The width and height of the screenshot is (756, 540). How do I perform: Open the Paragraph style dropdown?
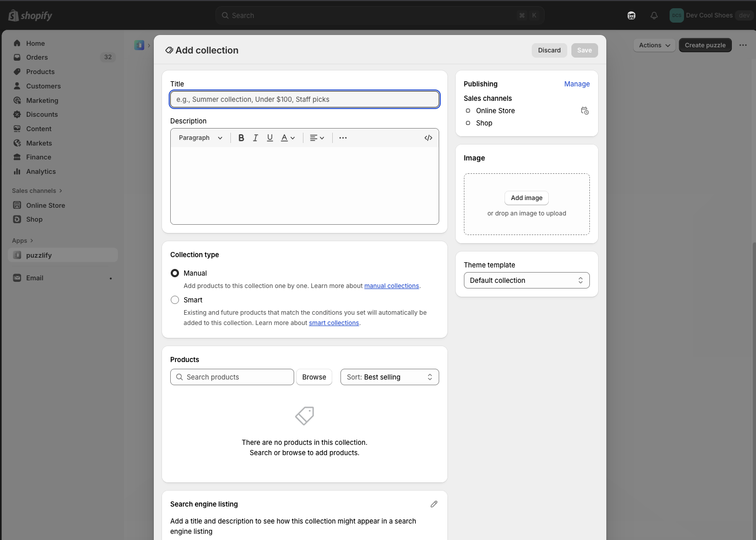point(200,137)
